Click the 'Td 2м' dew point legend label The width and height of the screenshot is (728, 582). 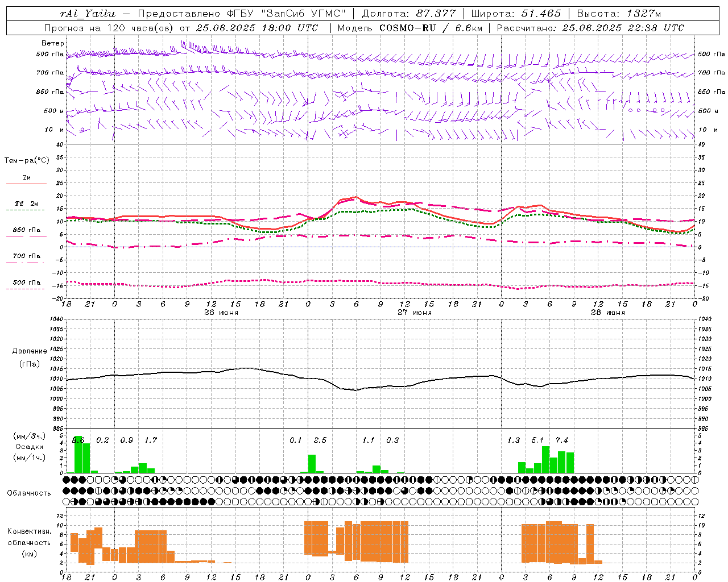[27, 203]
